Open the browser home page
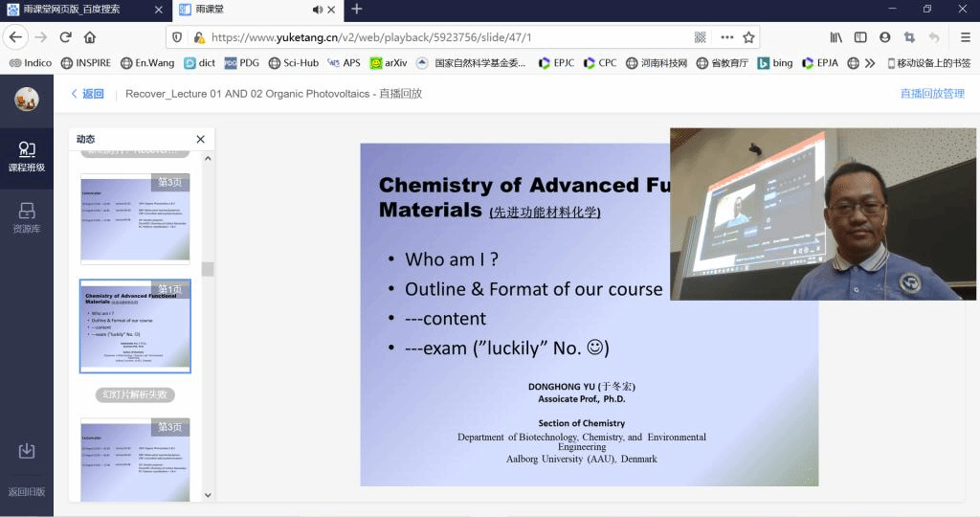This screenshot has width=980, height=517. click(x=90, y=37)
